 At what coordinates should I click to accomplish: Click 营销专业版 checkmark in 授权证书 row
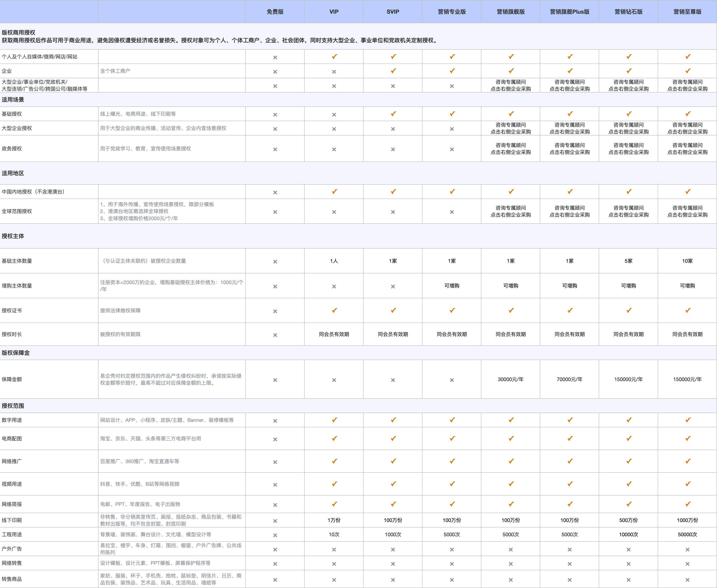[452, 311]
